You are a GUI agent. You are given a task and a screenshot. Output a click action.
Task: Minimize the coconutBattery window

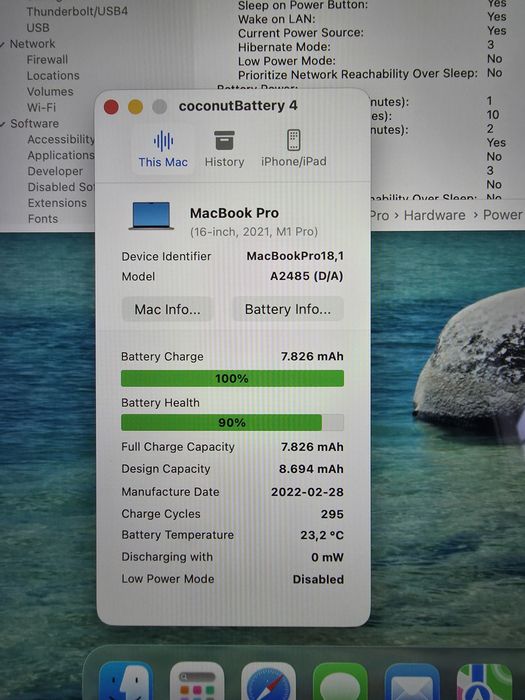[135, 107]
